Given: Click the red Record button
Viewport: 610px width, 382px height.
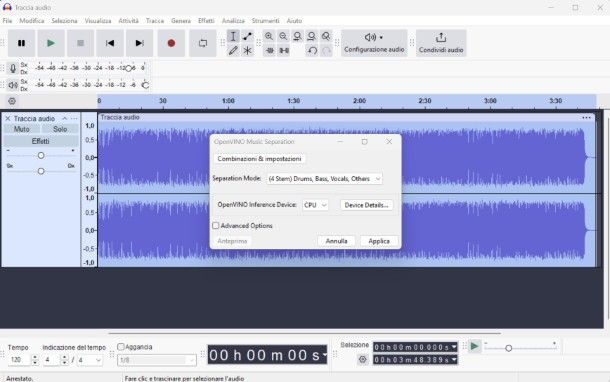Looking at the screenshot, I should click(171, 43).
